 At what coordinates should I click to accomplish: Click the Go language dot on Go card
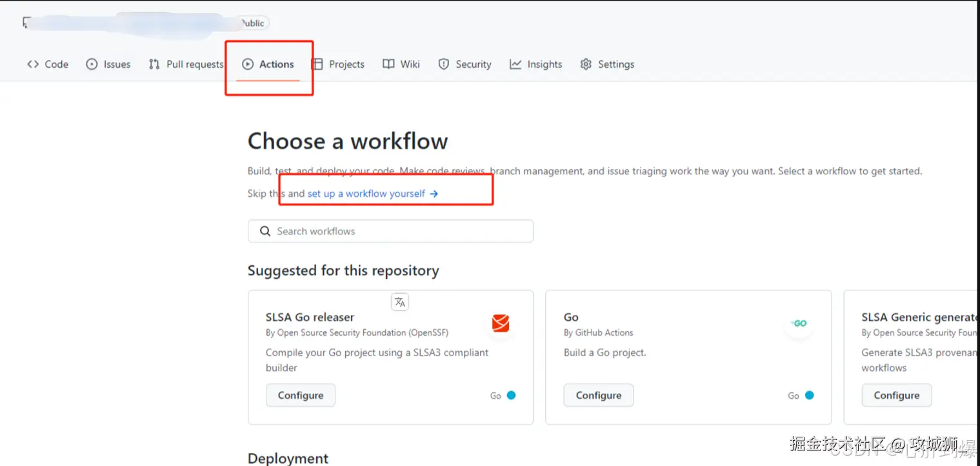(x=809, y=395)
